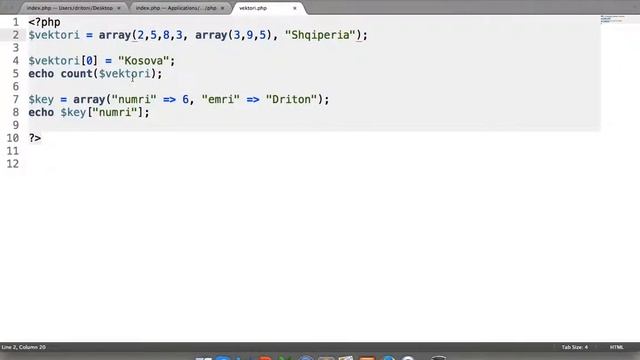Switch to the index.php Applications tab
This screenshot has height=360, width=640.
pyautogui.click(x=176, y=8)
